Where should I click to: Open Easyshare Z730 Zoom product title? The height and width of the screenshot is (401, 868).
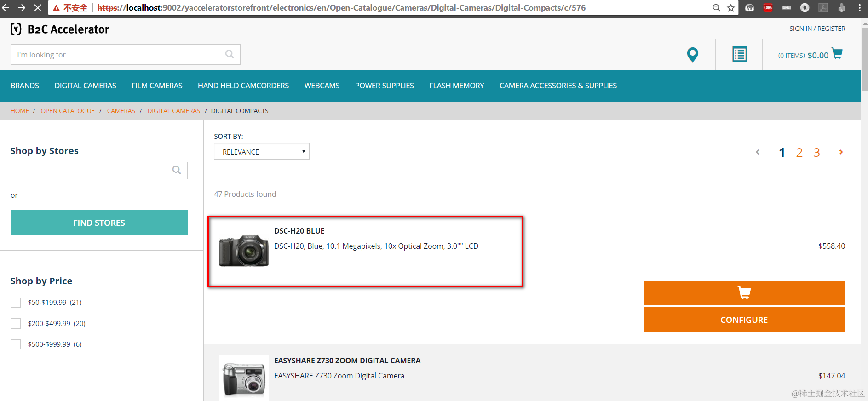347,361
